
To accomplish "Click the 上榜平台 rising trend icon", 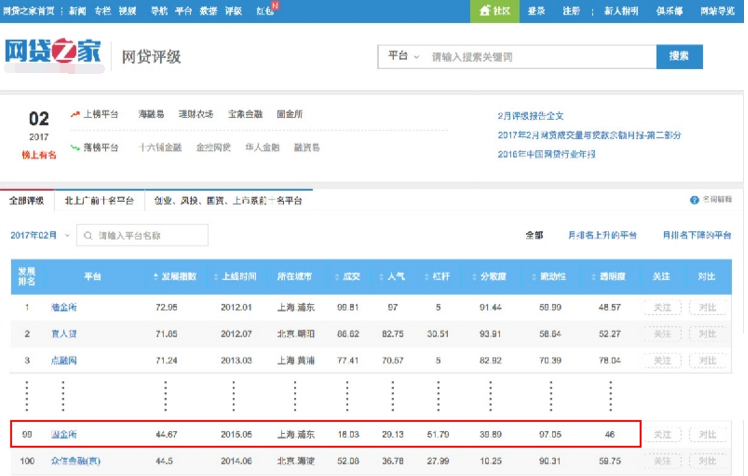I will click(x=75, y=114).
